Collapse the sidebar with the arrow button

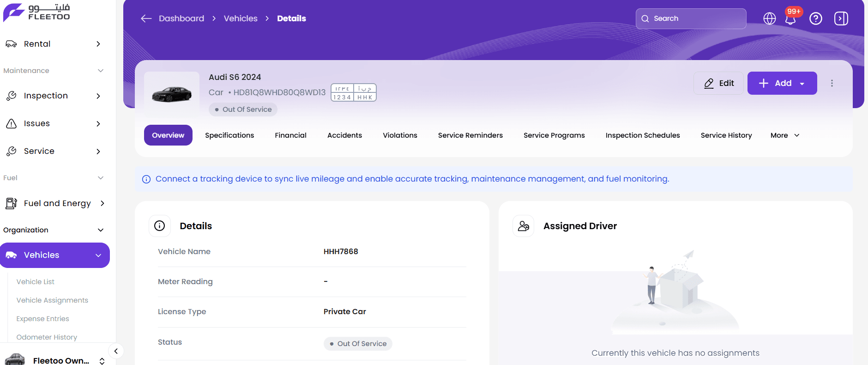tap(116, 351)
